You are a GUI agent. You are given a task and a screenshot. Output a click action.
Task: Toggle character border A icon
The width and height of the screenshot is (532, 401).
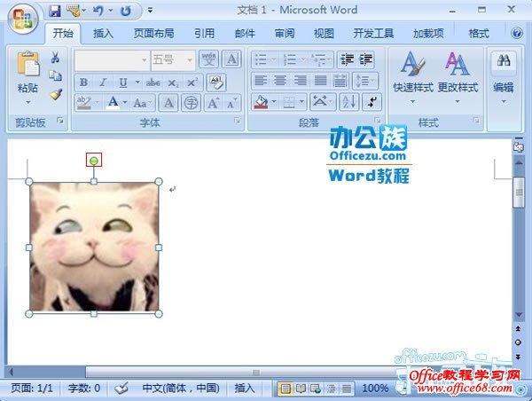click(x=231, y=59)
